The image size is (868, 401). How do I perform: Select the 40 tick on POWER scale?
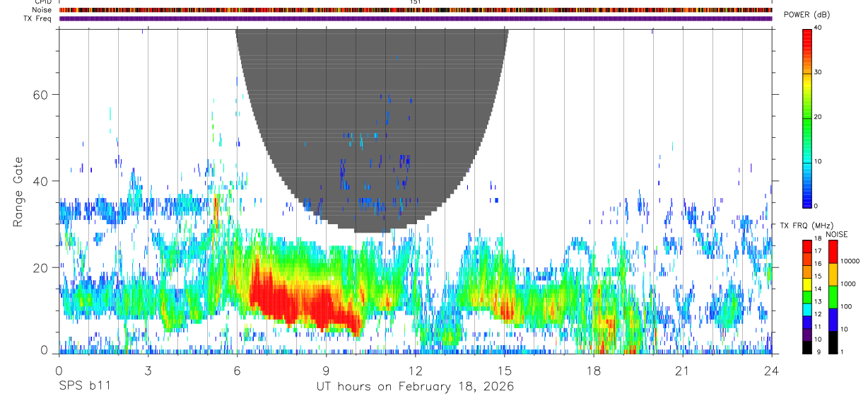click(x=817, y=28)
